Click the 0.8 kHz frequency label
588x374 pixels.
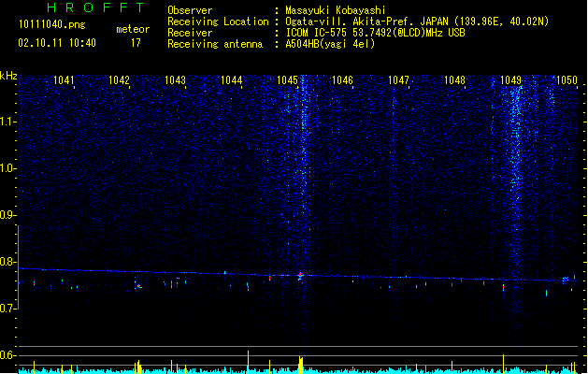click(x=7, y=262)
